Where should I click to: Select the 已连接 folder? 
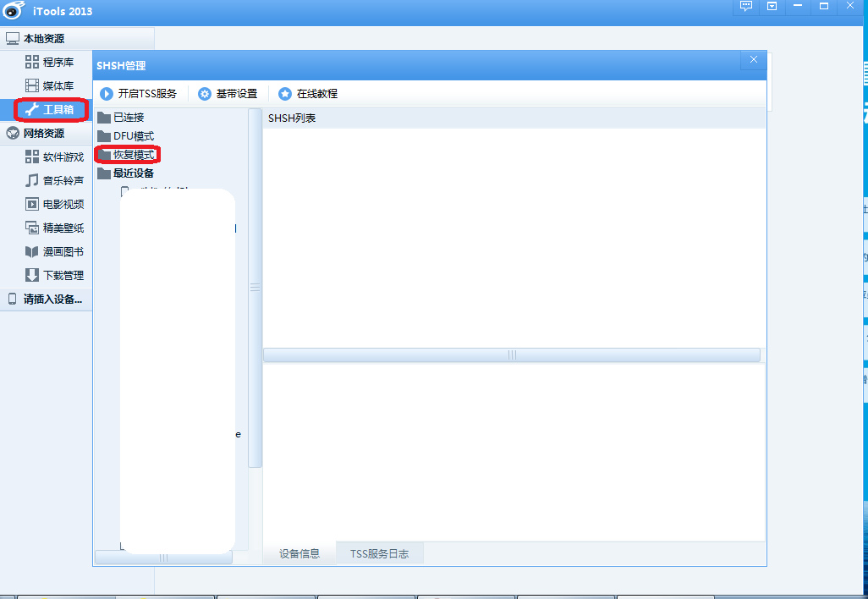coord(121,118)
